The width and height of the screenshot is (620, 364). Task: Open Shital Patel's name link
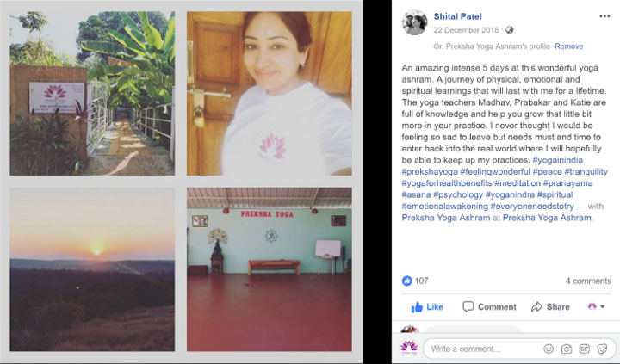click(x=457, y=16)
